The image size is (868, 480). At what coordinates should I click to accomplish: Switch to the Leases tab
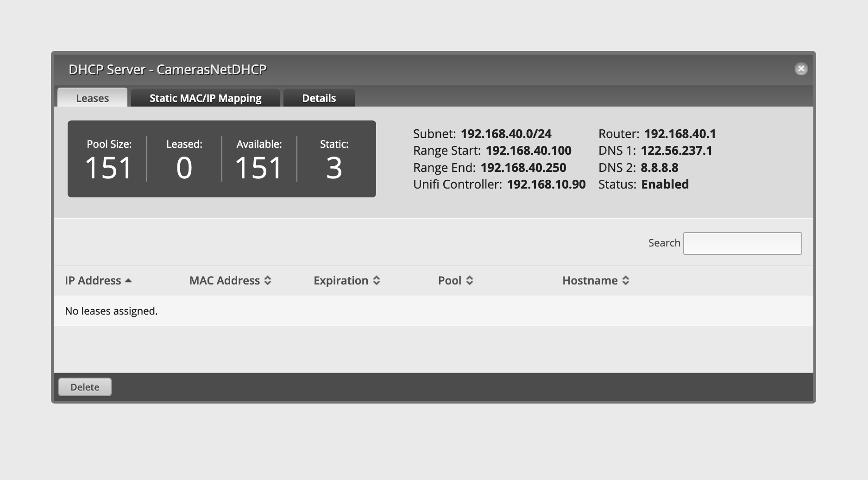(92, 98)
